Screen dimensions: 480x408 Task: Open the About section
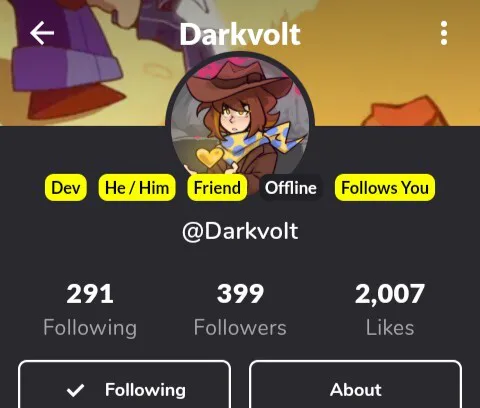[356, 385]
